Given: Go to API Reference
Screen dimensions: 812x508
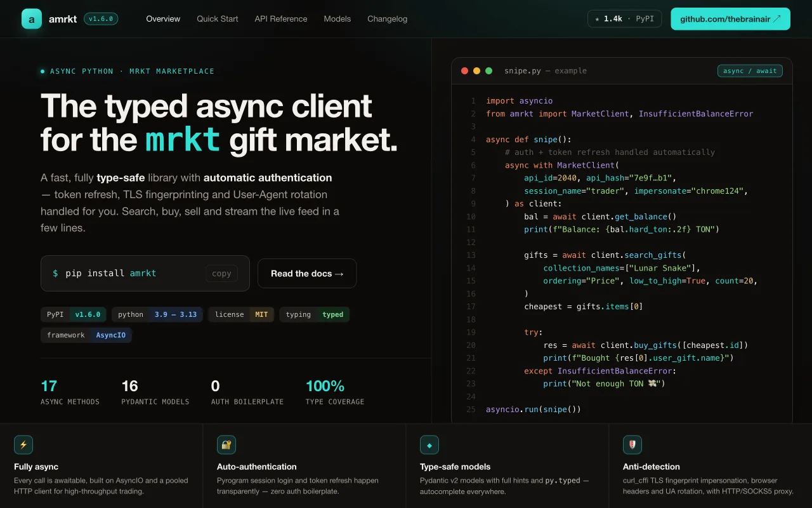Looking at the screenshot, I should [281, 19].
